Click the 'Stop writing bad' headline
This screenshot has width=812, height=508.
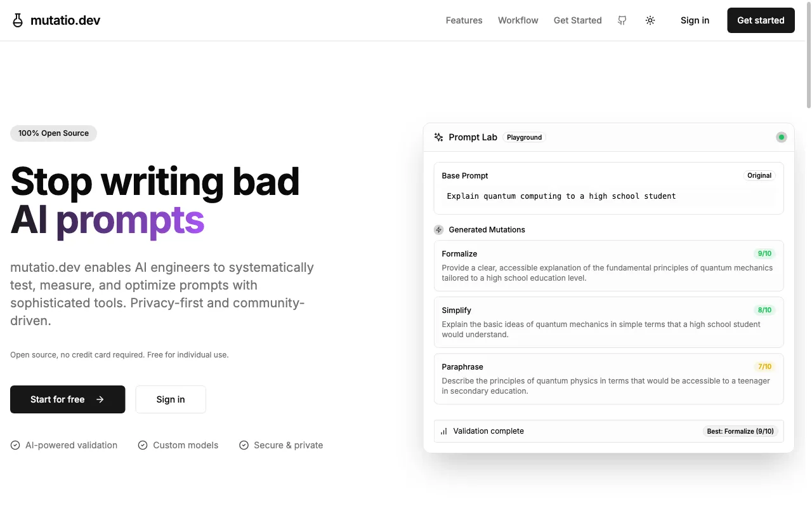pos(155,182)
